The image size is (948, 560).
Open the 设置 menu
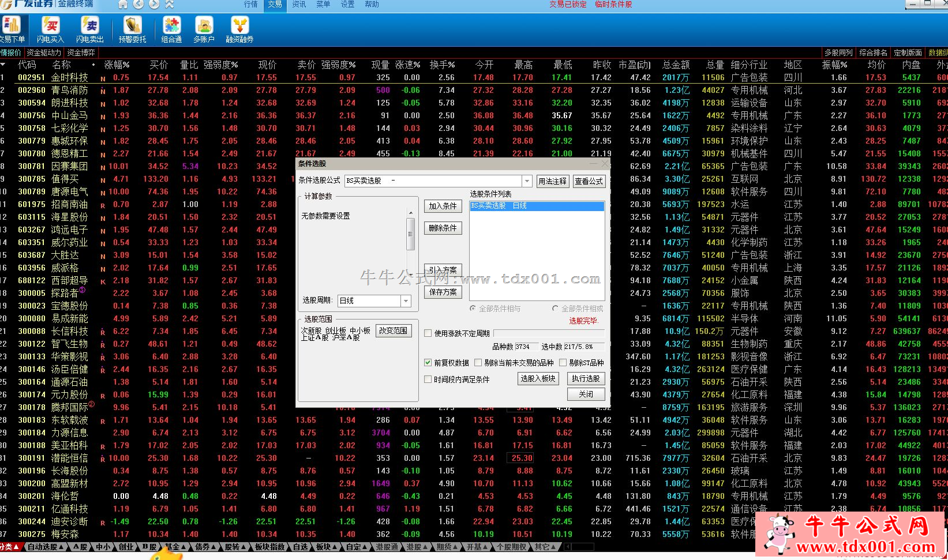347,4
